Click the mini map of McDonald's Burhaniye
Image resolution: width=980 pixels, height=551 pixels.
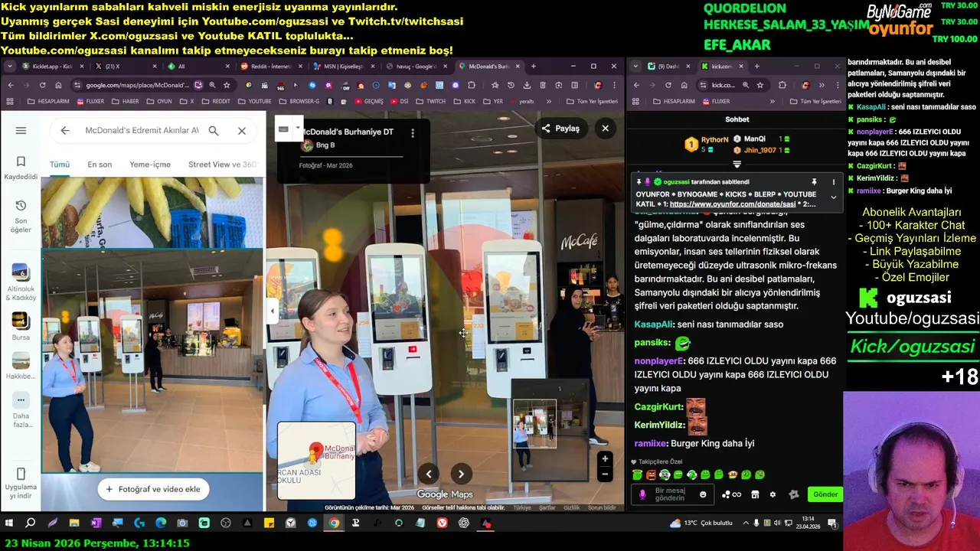click(316, 460)
